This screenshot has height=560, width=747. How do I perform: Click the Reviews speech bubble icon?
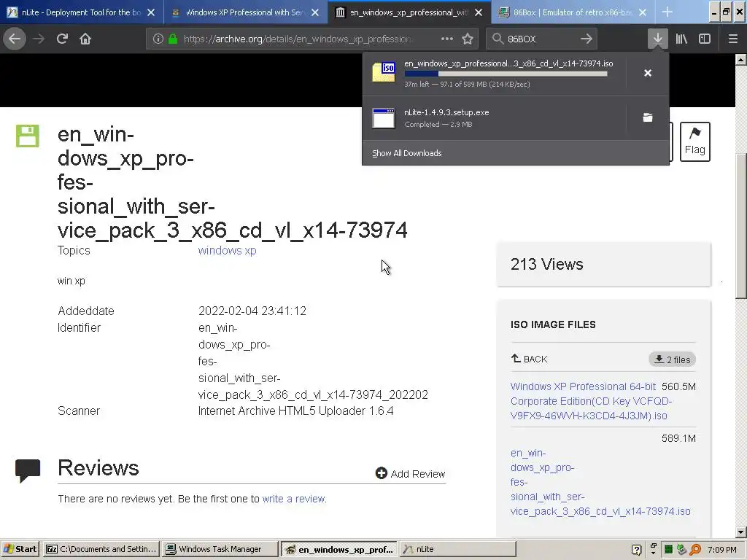point(28,470)
